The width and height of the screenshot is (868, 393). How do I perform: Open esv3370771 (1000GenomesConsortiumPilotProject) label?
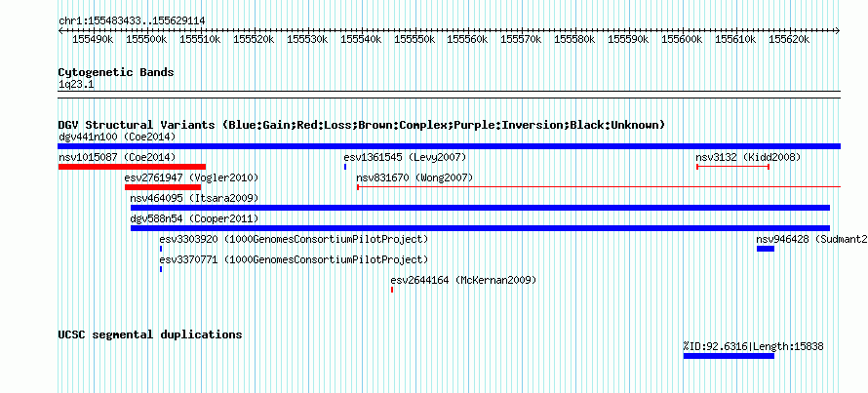click(x=294, y=259)
